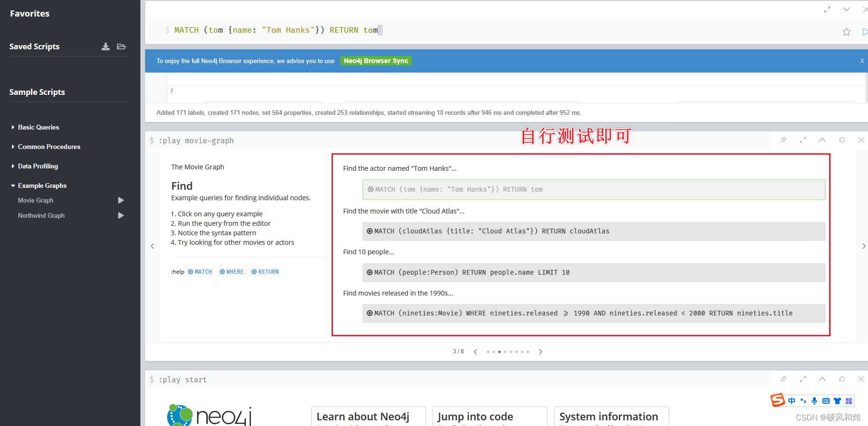Click the Sample Scripts heading
Screen dimensions: 868x426
pos(37,92)
